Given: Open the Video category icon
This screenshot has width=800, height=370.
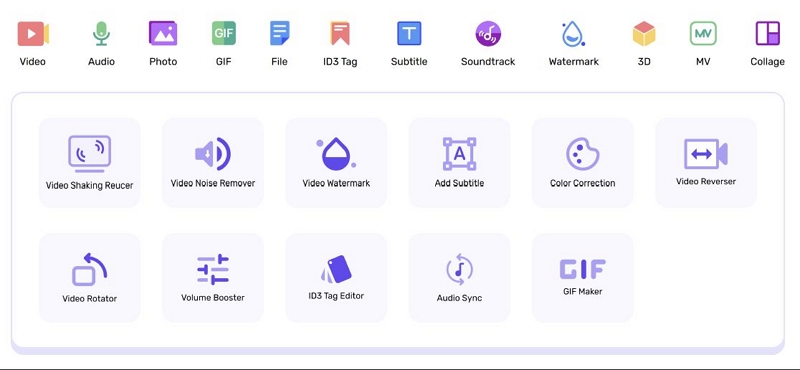Looking at the screenshot, I should coord(33,34).
